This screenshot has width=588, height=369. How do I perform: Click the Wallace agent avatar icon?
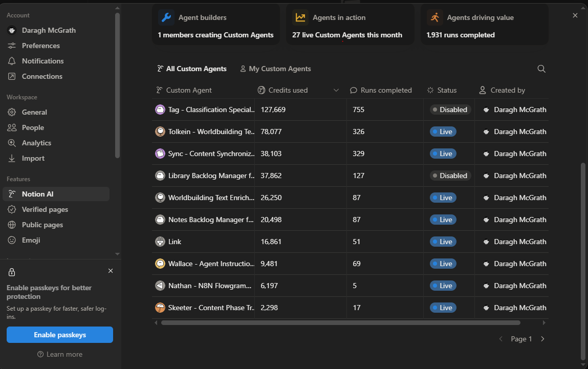[160, 264]
